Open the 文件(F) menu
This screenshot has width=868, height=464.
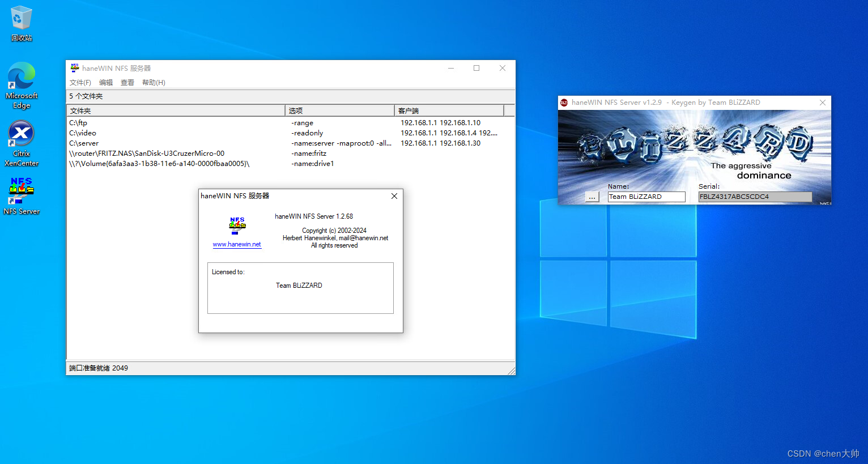coord(80,83)
